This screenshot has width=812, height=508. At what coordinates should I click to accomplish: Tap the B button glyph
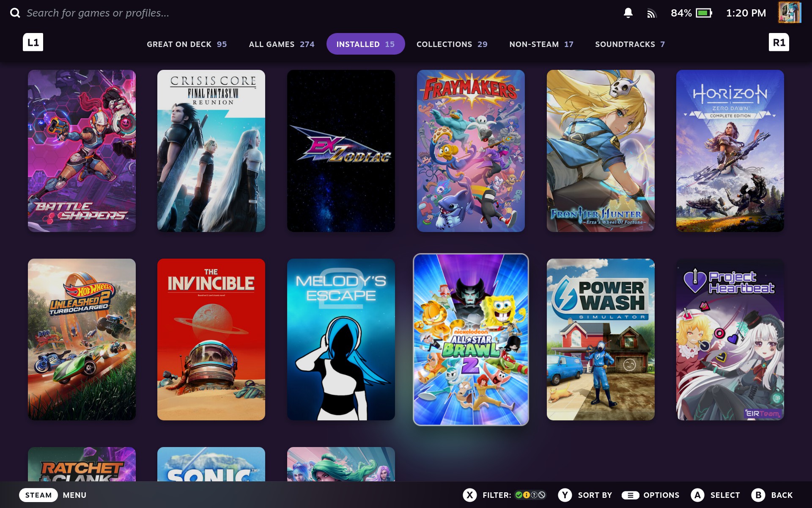pyautogui.click(x=758, y=495)
